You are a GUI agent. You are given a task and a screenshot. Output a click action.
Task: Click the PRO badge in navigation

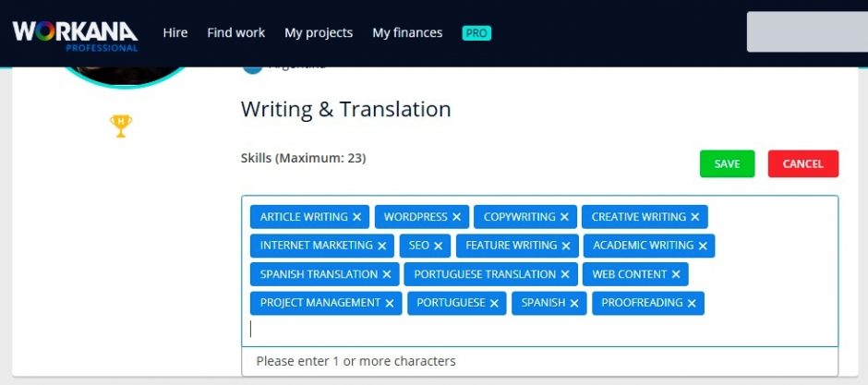click(476, 33)
